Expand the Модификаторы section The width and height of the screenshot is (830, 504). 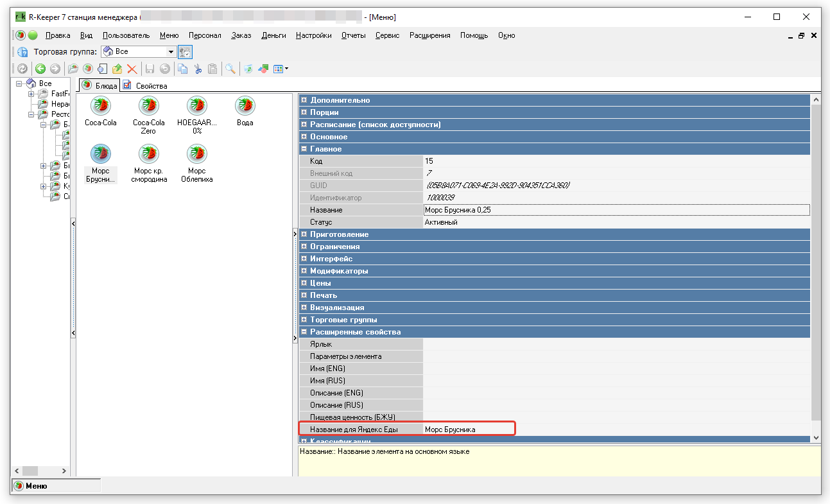[x=304, y=271]
